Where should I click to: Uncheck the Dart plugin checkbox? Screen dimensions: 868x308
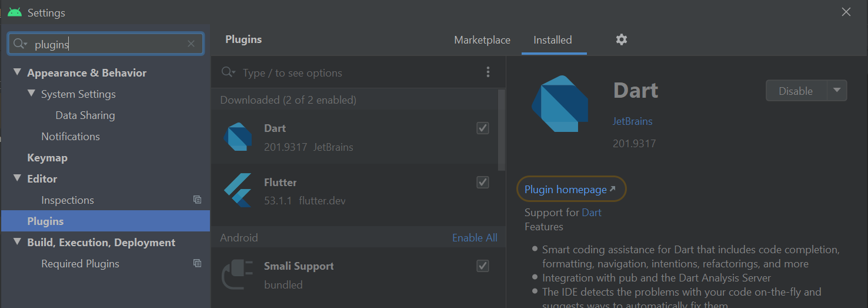pyautogui.click(x=483, y=128)
